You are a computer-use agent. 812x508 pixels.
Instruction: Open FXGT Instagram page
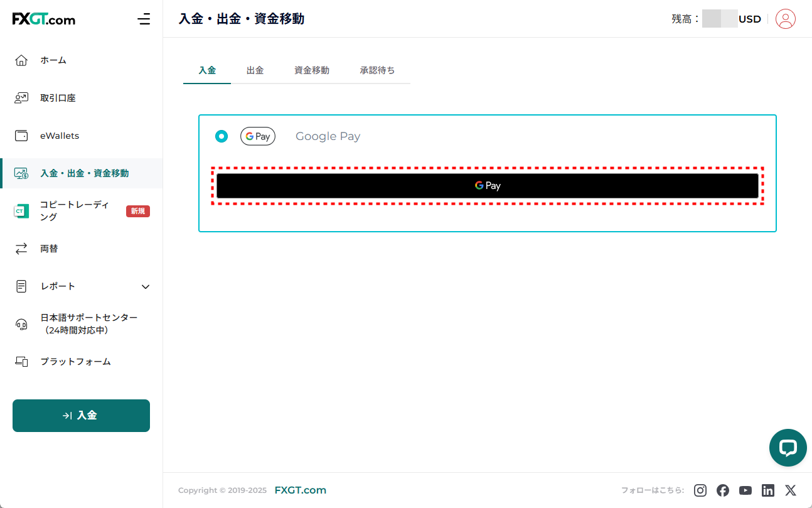[700, 490]
